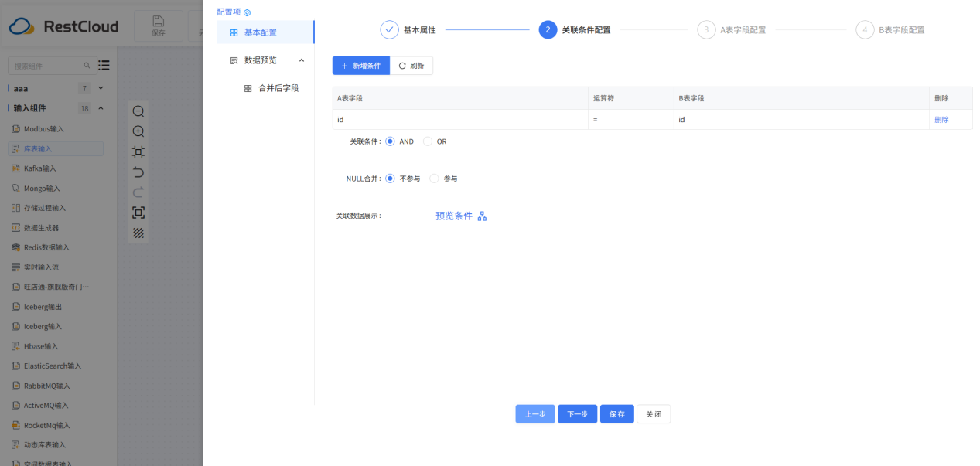980x466 pixels.
Task: Select the AND radio for 关联条件
Action: [390, 141]
